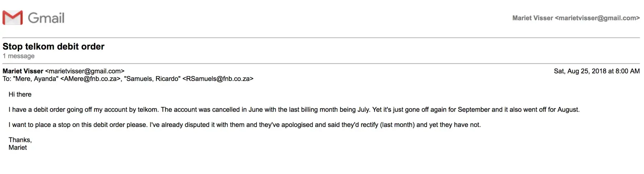Click the AMere@fnb.co.za email address

(90, 79)
